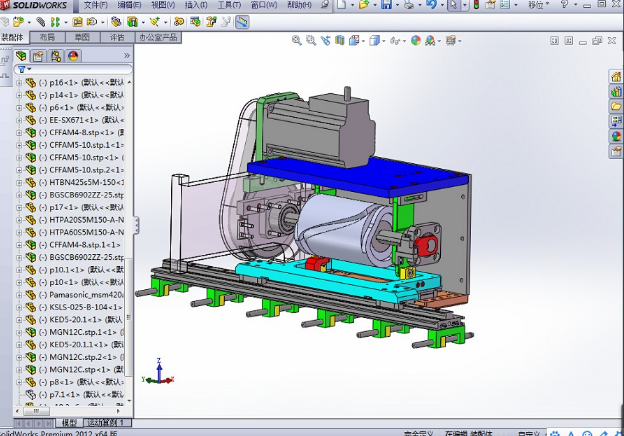Image resolution: width=624 pixels, height=436 pixels.
Task: Expand the EE-SX671<1> component node
Action: click(19, 120)
